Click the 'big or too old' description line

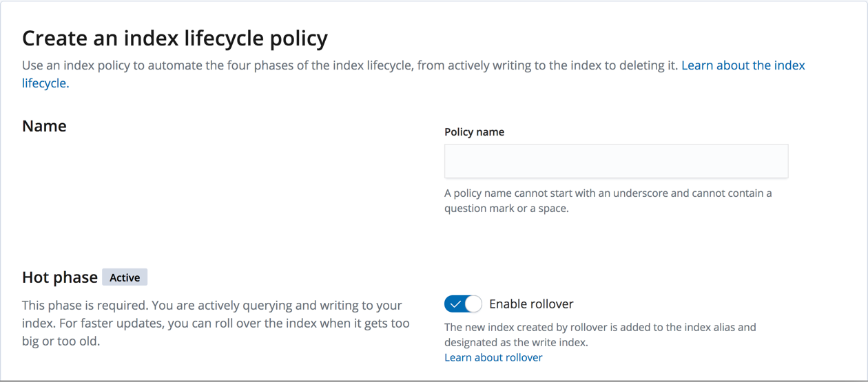pyautogui.click(x=61, y=341)
